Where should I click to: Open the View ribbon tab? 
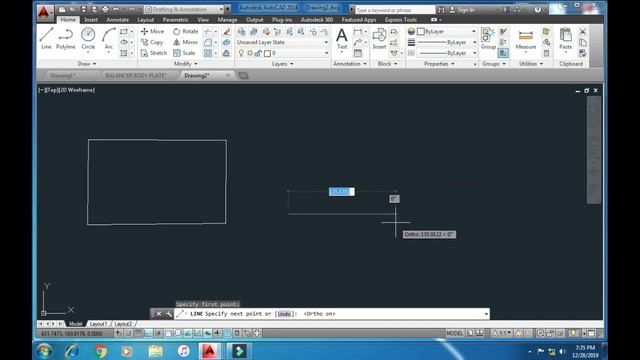click(x=203, y=20)
